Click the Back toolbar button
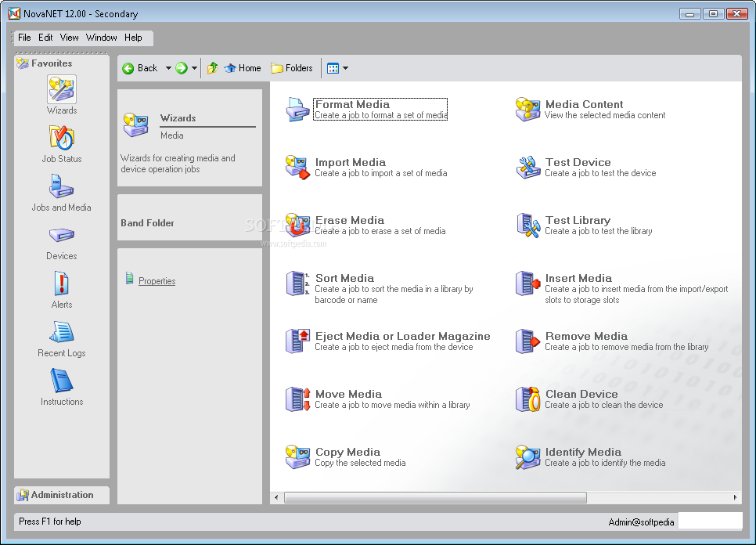The width and height of the screenshot is (756, 545). coord(140,68)
